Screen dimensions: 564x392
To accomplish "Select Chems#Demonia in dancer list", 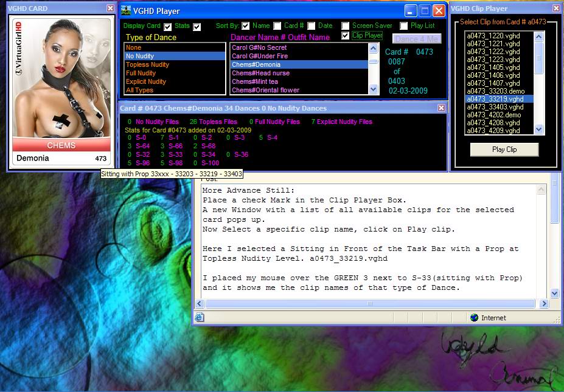I will 299,64.
